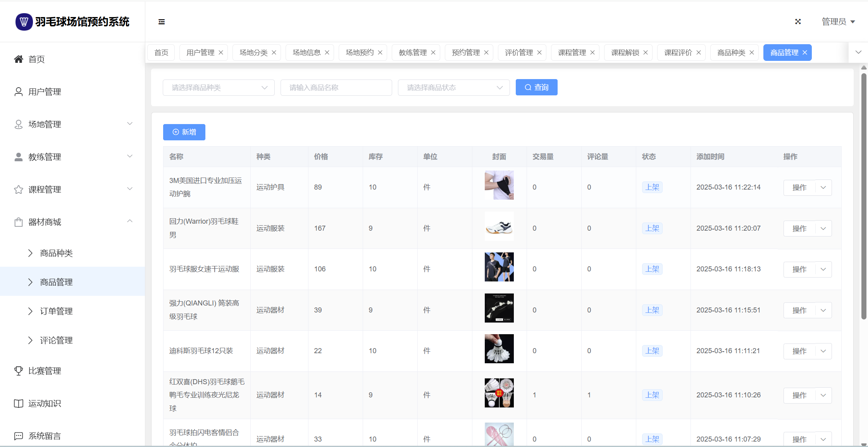868x447 pixels.
Task: Click the hamburger menu collapse icon
Action: (x=162, y=22)
